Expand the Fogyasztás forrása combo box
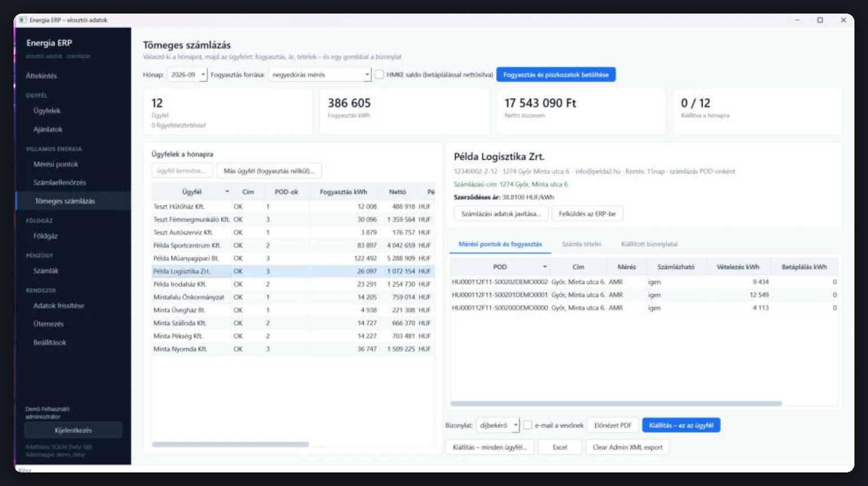Viewport: 868px width, 486px height. 320,75
